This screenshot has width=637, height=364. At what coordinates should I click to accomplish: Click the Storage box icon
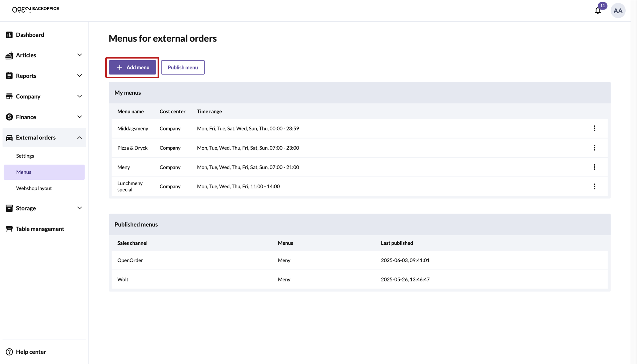pos(9,208)
